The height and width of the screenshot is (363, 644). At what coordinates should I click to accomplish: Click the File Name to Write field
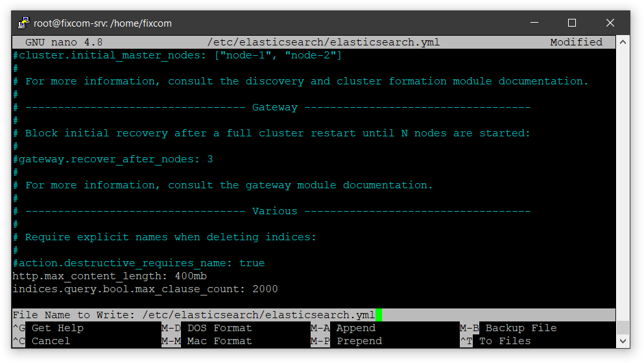[314, 315]
